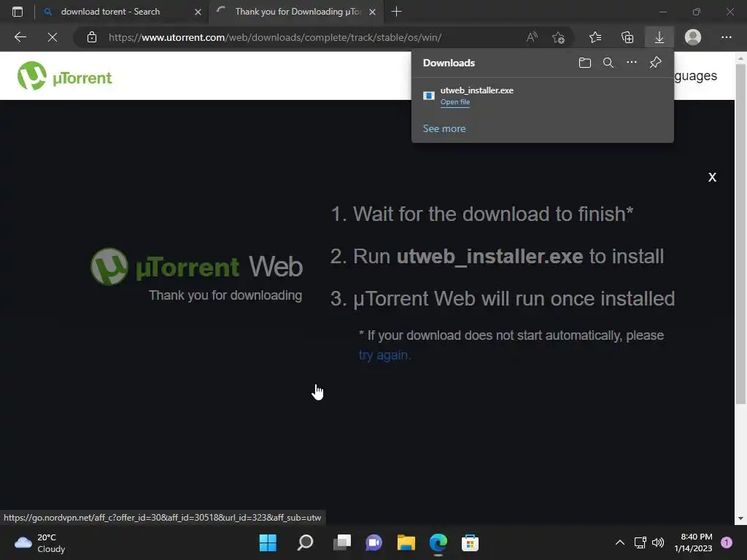Click the try again link
This screenshot has height=560, width=747.
384,355
